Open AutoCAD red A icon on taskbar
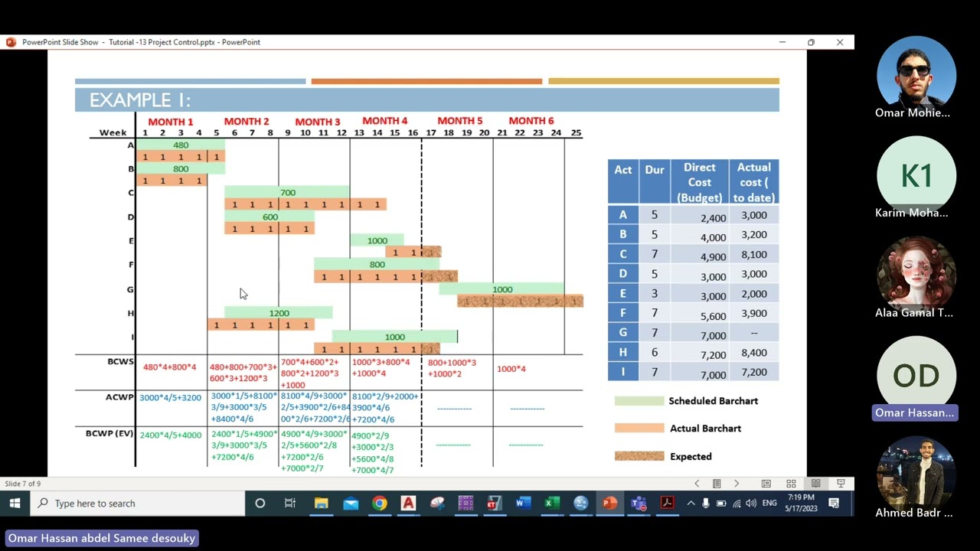Screen dimensions: 980x551 [408, 503]
